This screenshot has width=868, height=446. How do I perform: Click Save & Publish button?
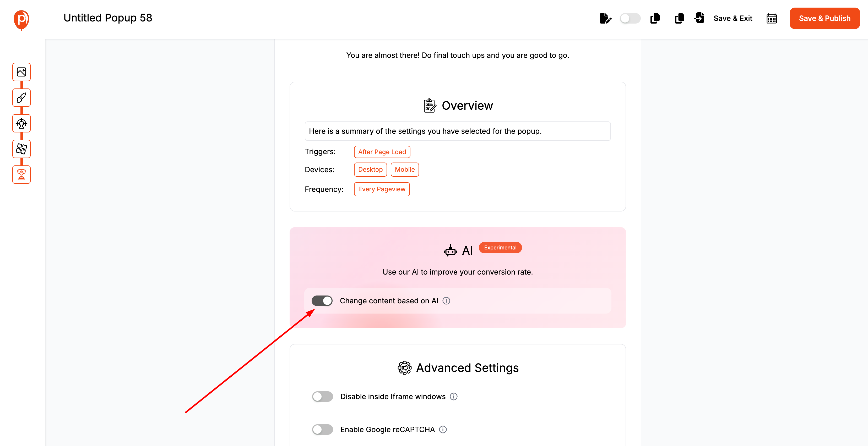pos(824,18)
